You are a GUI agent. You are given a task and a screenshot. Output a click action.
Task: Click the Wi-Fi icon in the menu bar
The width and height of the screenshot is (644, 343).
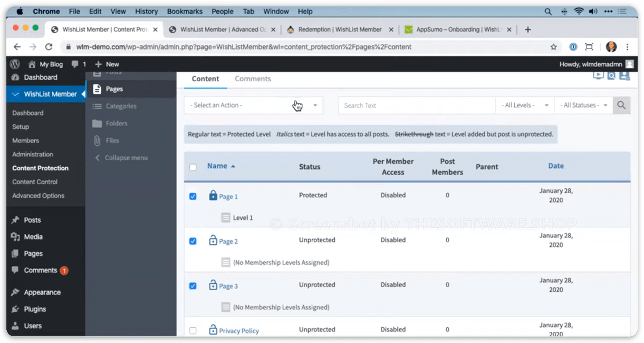[x=579, y=12]
